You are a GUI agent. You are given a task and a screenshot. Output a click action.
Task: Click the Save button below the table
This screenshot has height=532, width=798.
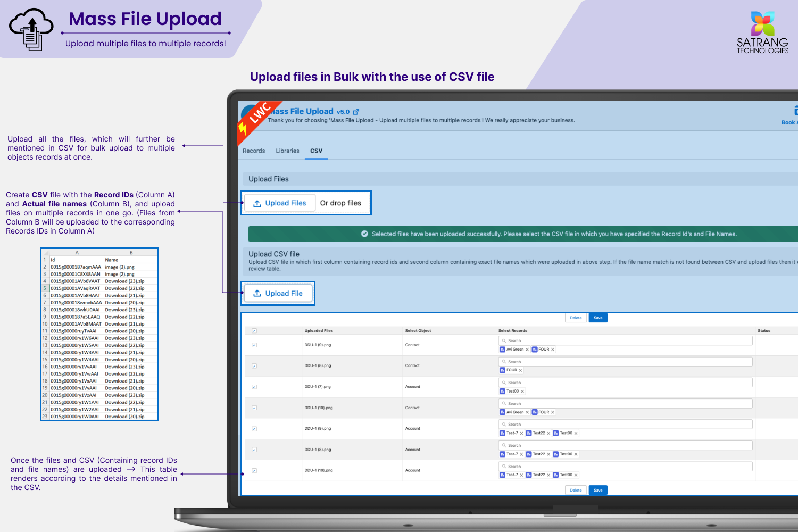[x=598, y=491]
